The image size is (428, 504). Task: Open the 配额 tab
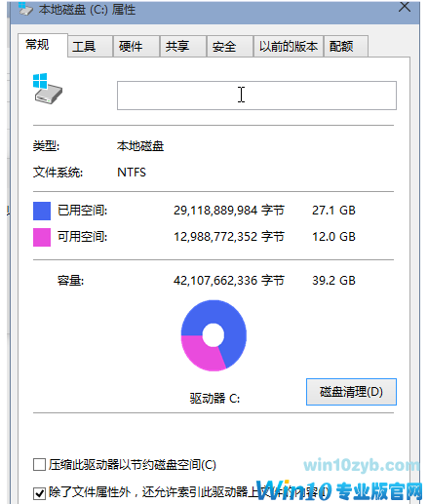coord(346,47)
